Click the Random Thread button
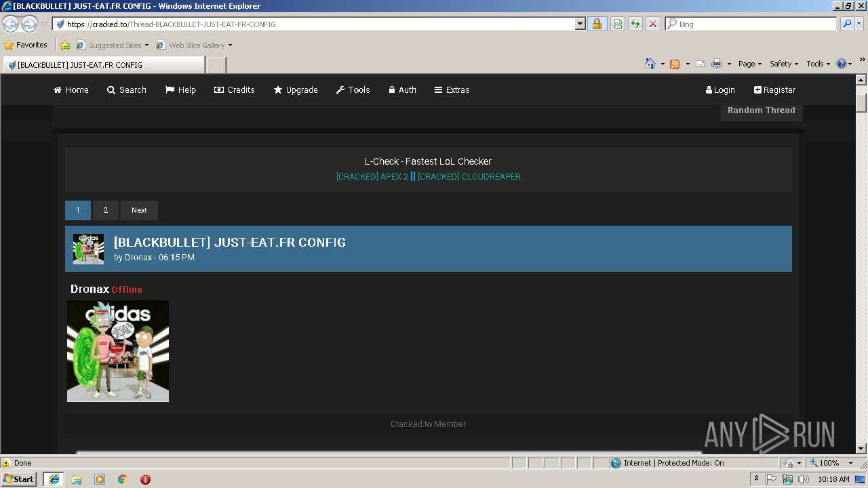The width and height of the screenshot is (868, 488). (762, 110)
